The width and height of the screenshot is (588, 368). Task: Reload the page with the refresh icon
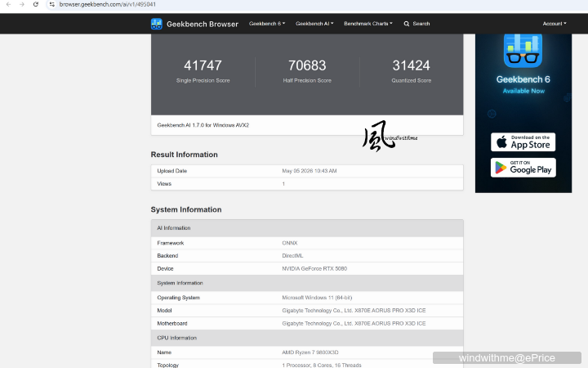pyautogui.click(x=36, y=5)
